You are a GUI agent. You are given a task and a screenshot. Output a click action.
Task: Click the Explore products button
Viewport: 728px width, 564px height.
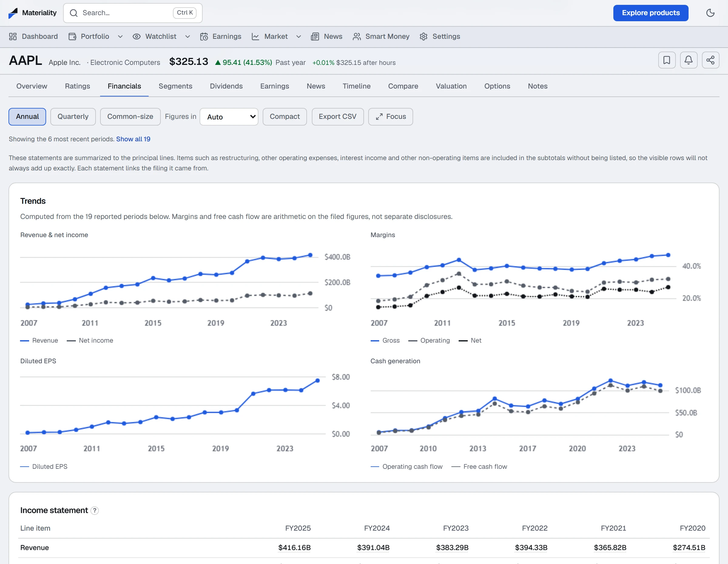[x=651, y=13]
